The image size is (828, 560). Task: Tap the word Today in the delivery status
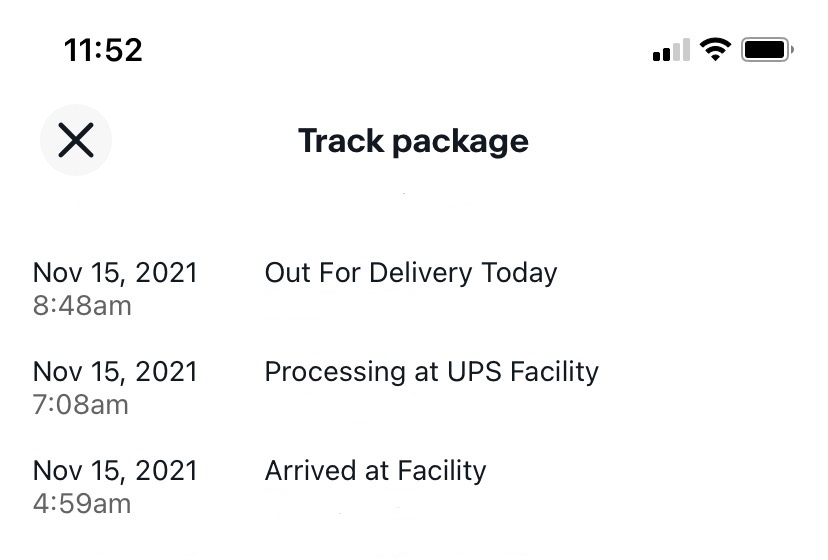point(519,273)
